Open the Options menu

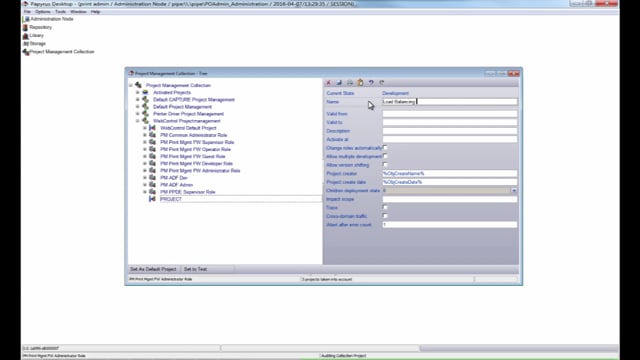[x=42, y=12]
